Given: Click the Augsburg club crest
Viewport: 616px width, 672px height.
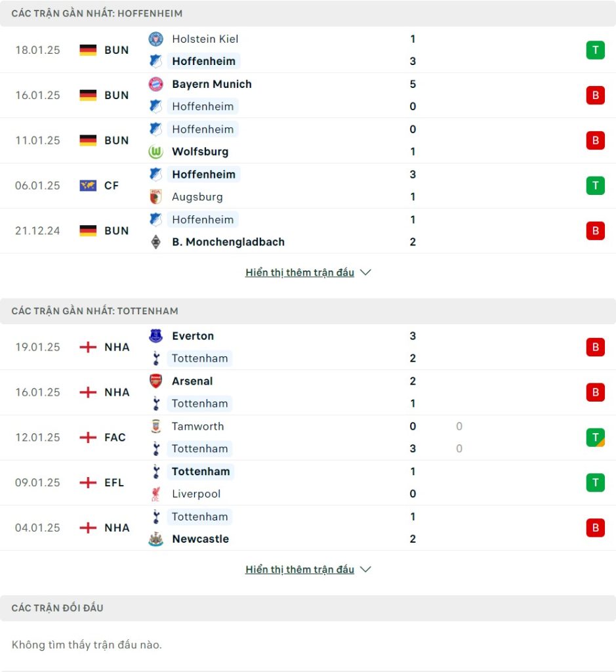Looking at the screenshot, I should [155, 197].
